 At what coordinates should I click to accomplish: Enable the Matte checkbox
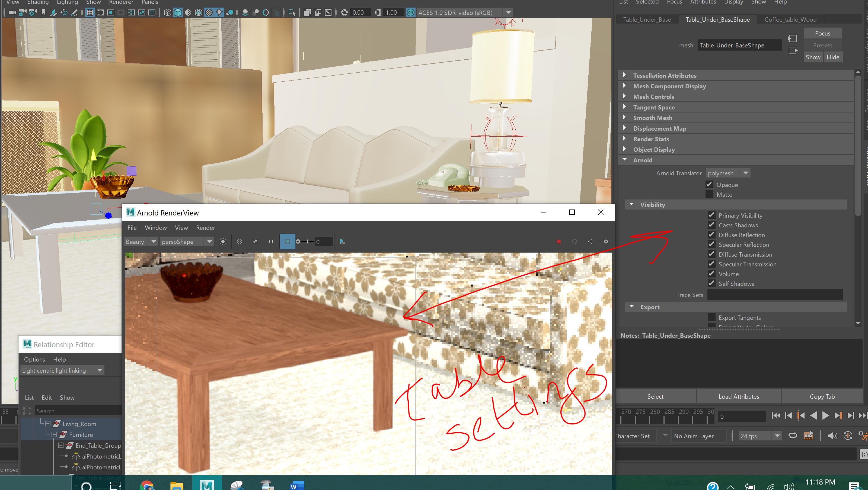[709, 194]
